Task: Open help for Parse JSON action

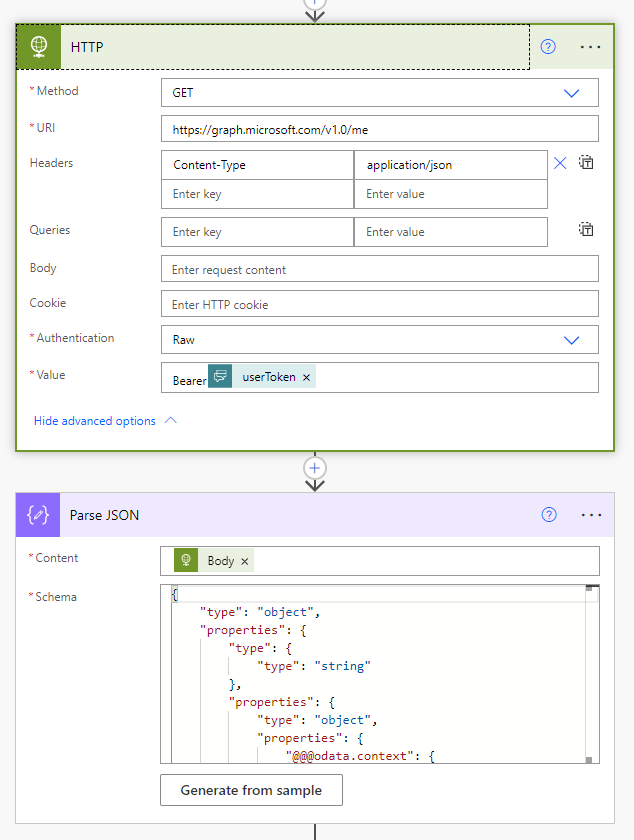Action: pos(548,515)
